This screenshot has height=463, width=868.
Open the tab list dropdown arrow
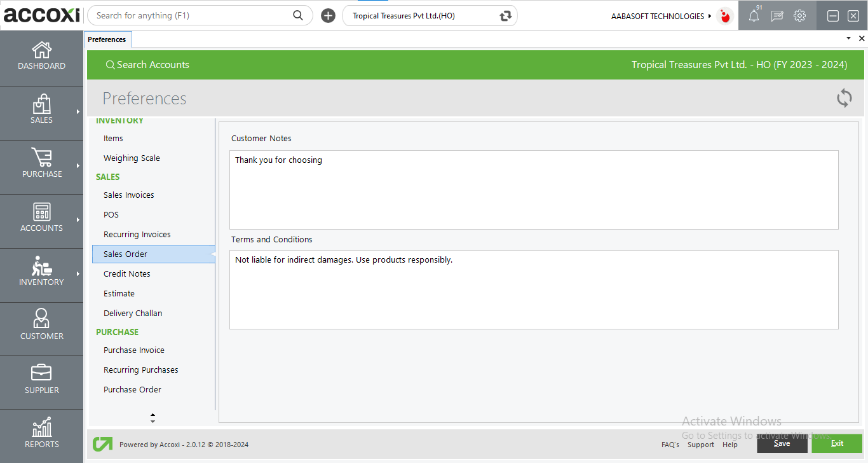pyautogui.click(x=848, y=39)
